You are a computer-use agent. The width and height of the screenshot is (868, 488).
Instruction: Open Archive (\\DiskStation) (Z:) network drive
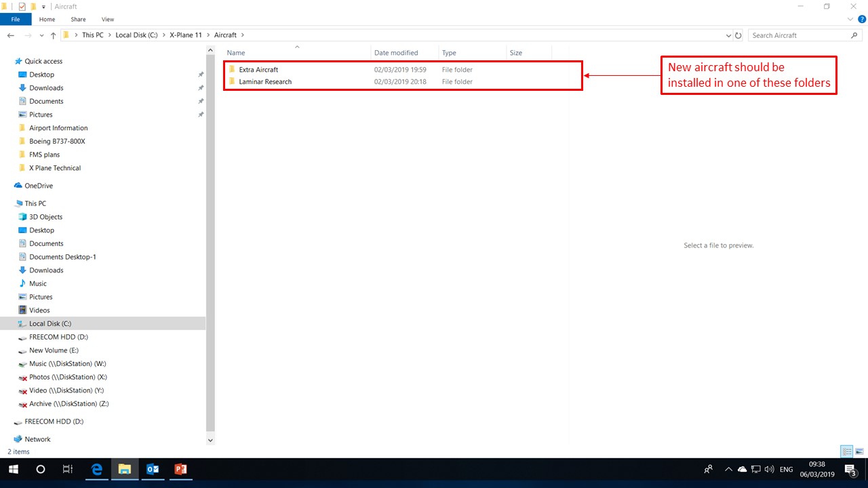tap(68, 404)
